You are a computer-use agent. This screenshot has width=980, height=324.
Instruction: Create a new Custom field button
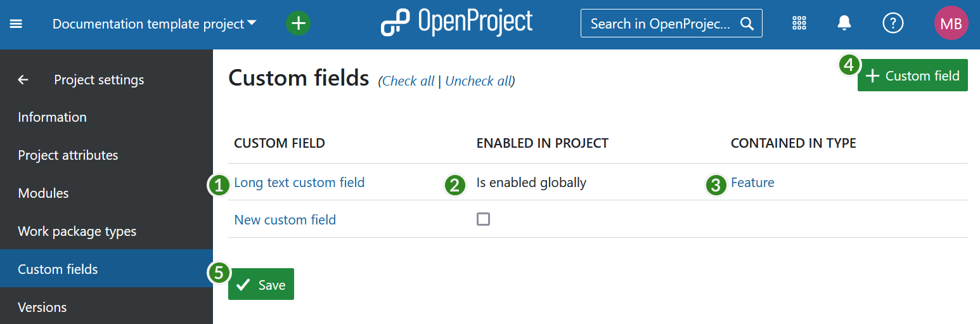tap(912, 76)
